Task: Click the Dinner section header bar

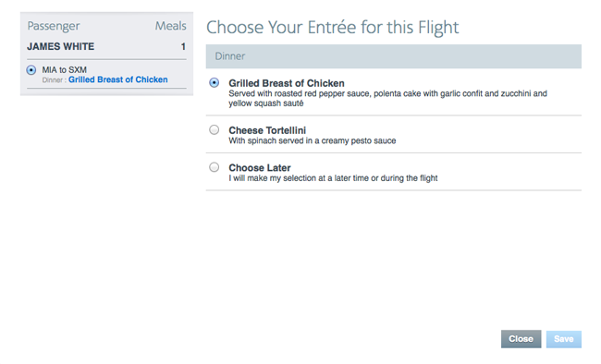Action: pos(394,56)
